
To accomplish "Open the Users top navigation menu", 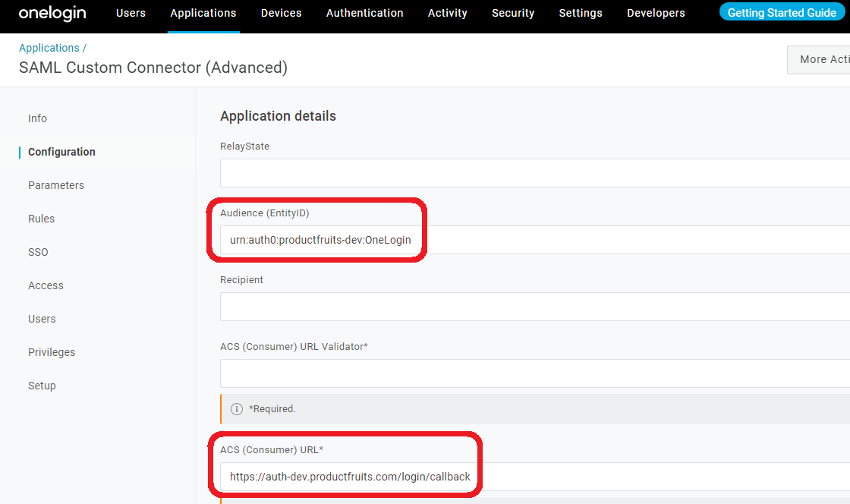I will 131,13.
